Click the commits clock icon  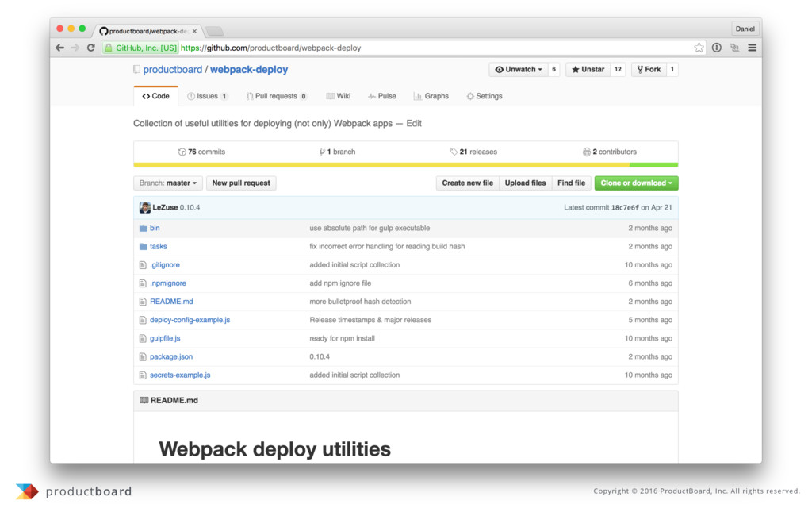[x=182, y=152]
